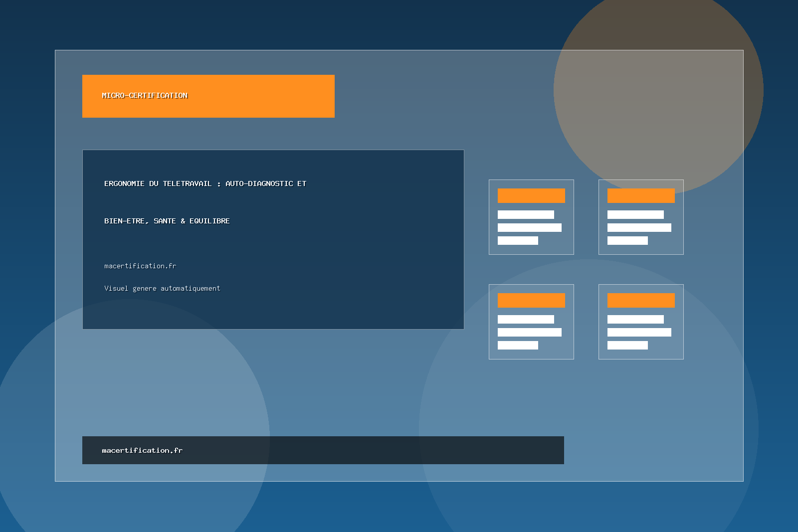Click the orange header of the top-right card
Viewport: 798px width, 532px height.
(x=641, y=196)
